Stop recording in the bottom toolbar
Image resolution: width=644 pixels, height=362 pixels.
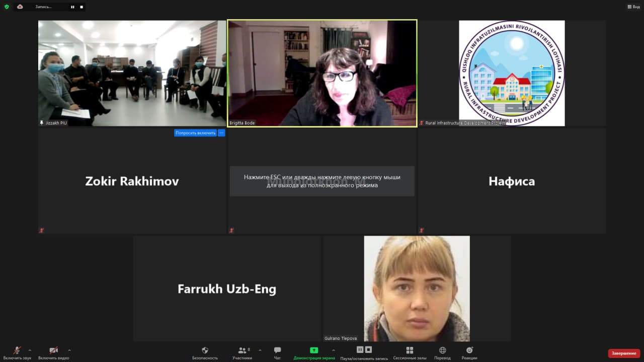coord(368,350)
